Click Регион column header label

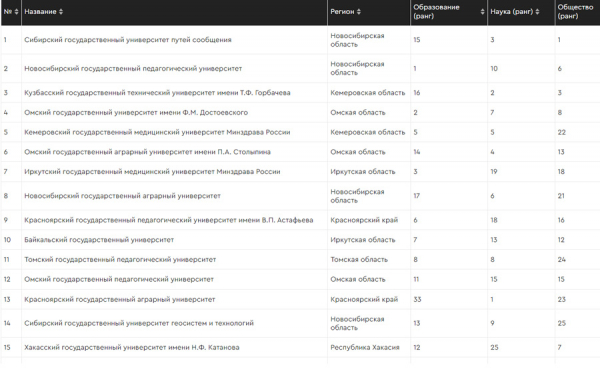click(x=342, y=11)
